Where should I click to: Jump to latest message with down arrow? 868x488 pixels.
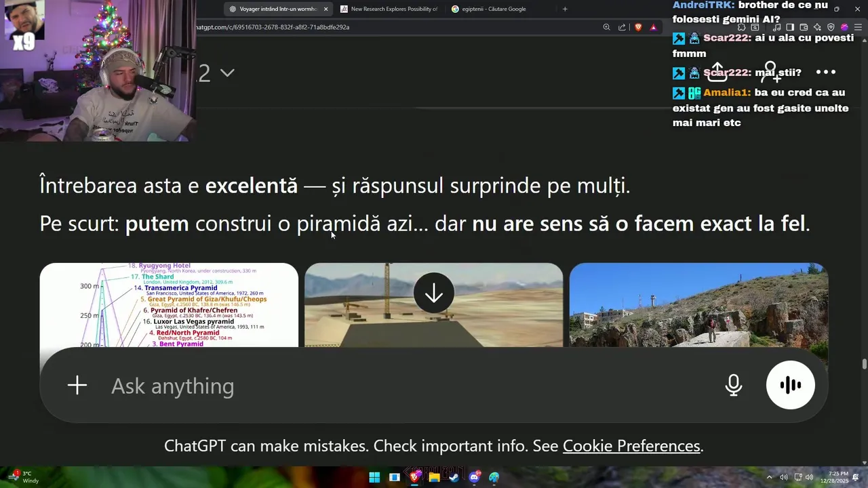[434, 293]
